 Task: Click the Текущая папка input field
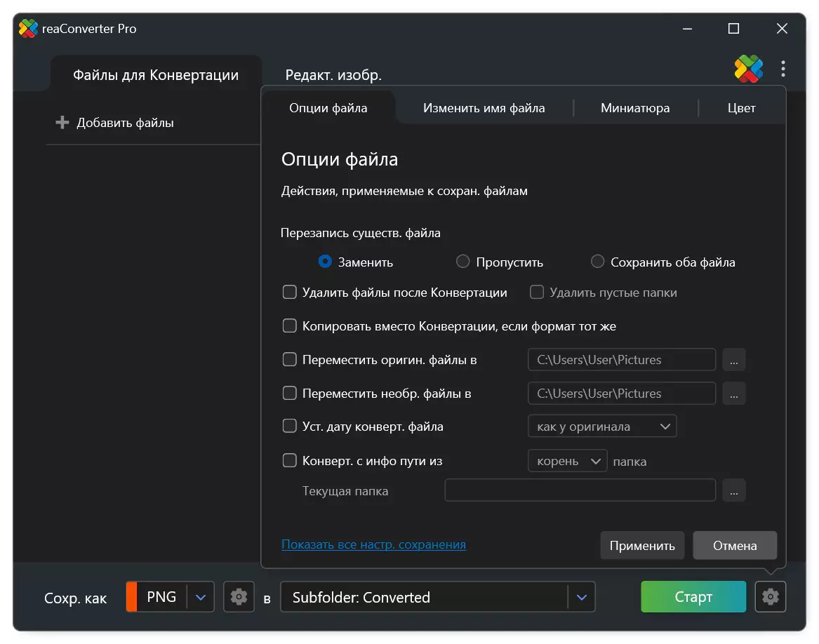[580, 490]
